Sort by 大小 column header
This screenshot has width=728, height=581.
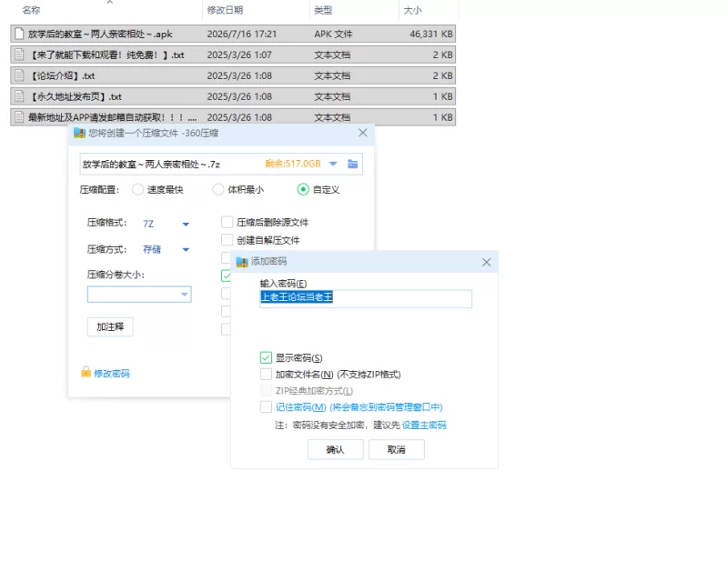[x=413, y=10]
